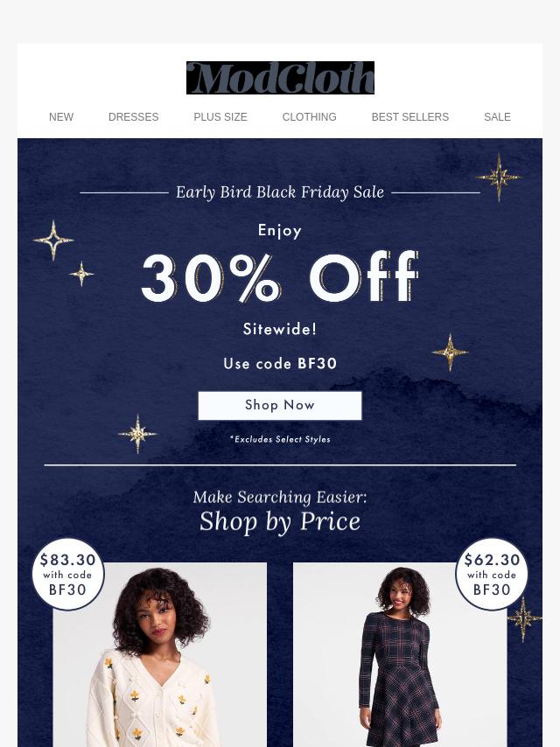Select the $83.30 price badge
This screenshot has width=560, height=747.
click(x=68, y=574)
